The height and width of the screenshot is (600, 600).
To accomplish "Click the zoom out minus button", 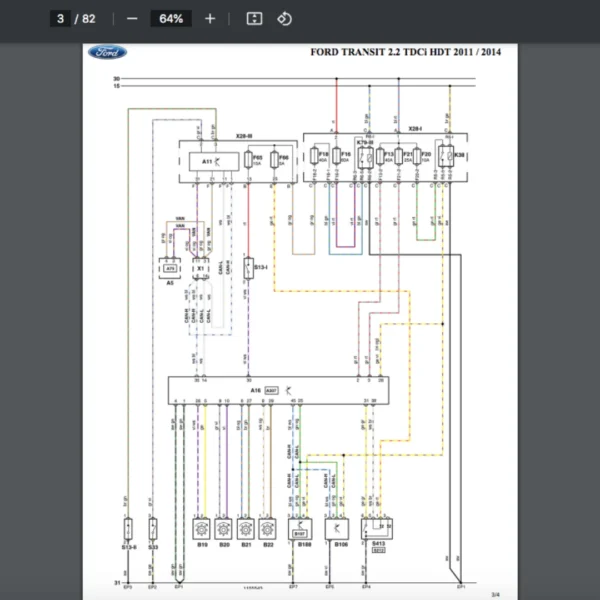I will coord(132,18).
